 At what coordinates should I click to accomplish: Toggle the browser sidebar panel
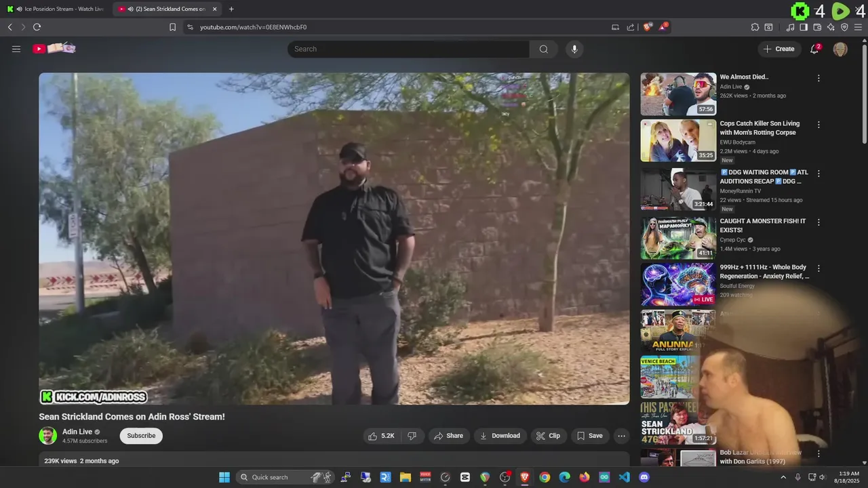(804, 27)
